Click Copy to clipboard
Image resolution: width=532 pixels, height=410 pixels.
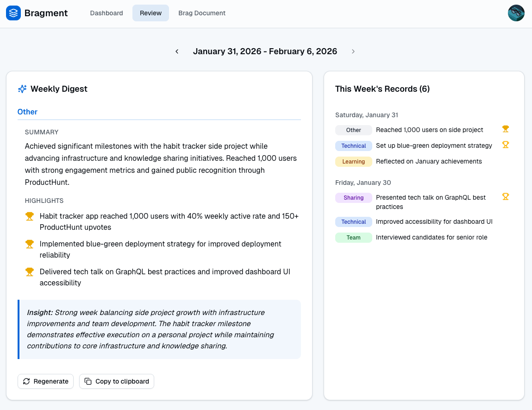point(116,381)
